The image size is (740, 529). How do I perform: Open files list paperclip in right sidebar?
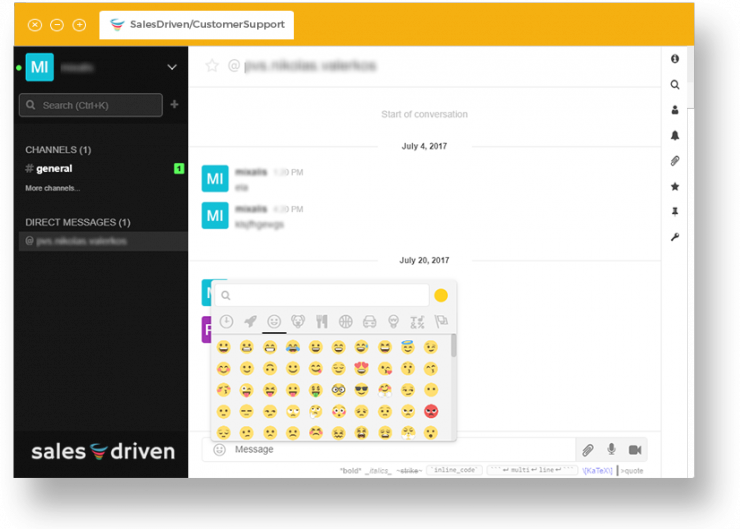pyautogui.click(x=675, y=161)
